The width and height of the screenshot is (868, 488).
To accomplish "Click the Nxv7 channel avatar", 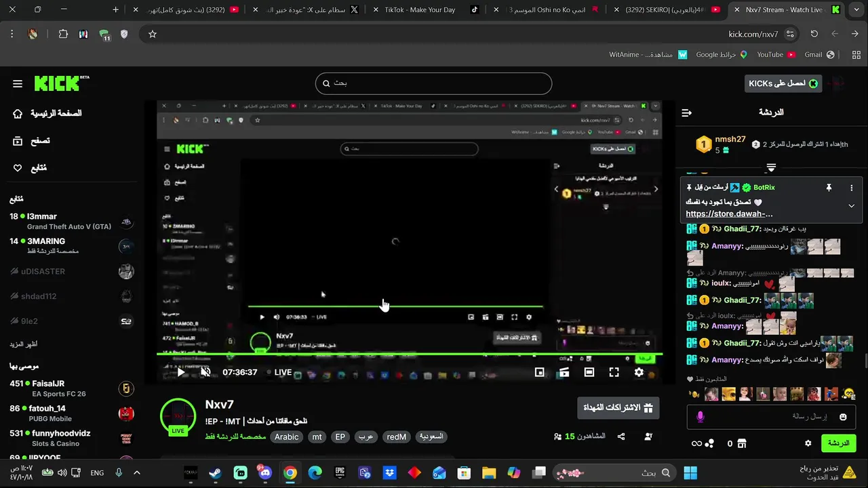I will tap(178, 416).
